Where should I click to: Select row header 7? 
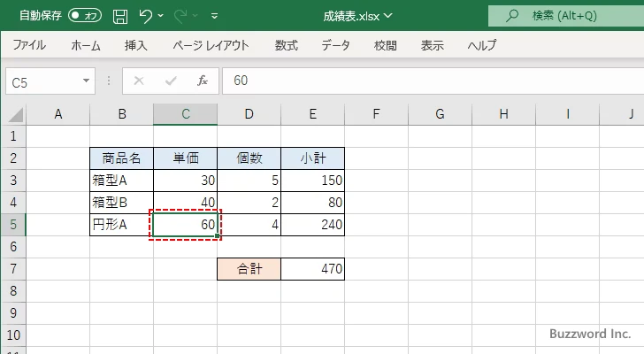[13, 269]
